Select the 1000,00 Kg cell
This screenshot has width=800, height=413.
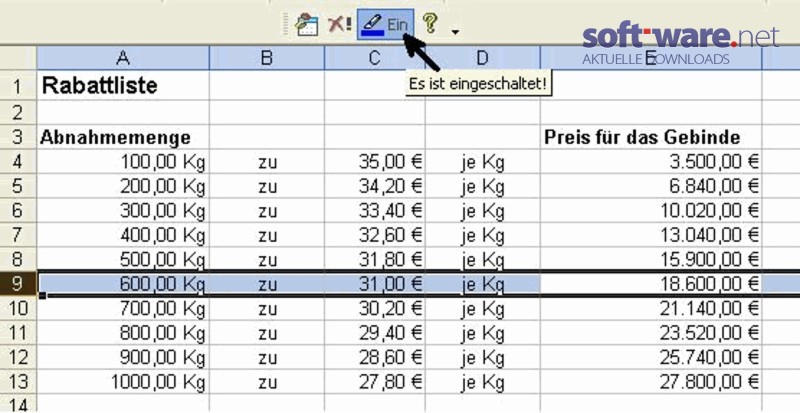click(122, 381)
